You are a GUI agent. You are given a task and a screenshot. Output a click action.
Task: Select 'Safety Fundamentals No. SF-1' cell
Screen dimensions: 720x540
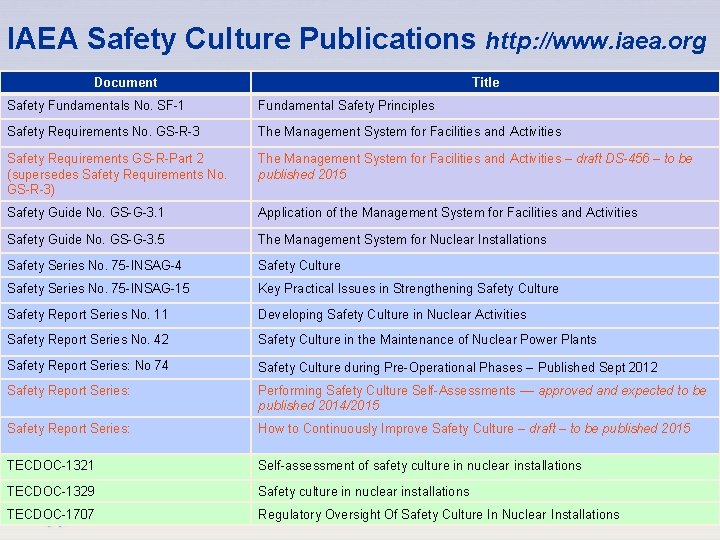pyautogui.click(x=125, y=106)
